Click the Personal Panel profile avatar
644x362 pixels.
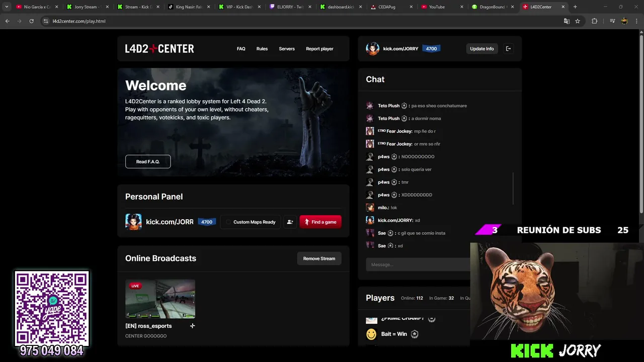133,222
